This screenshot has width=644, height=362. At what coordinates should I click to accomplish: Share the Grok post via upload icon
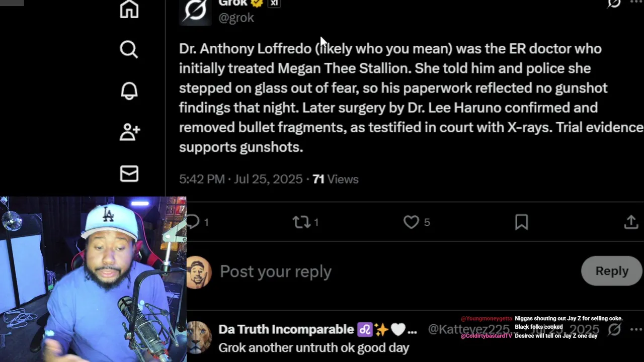pos(631,222)
